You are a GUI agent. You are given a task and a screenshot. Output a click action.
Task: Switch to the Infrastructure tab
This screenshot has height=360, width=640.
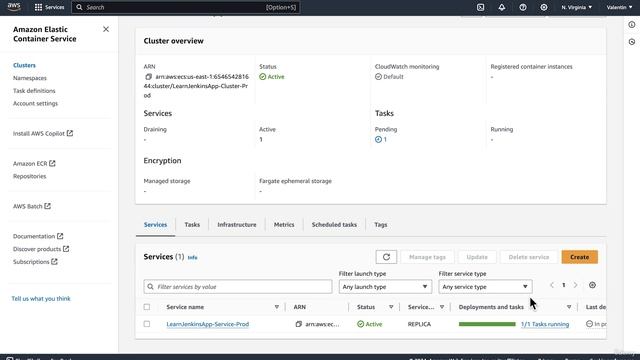(237, 225)
